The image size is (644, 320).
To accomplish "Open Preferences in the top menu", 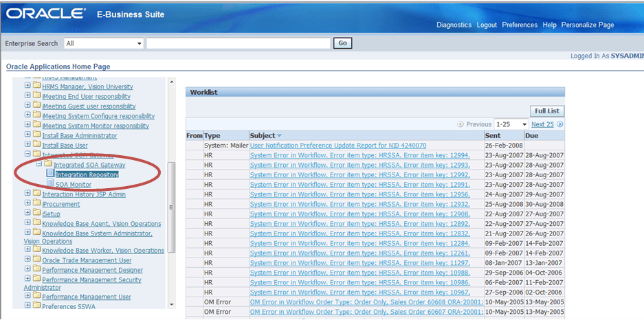I will click(x=520, y=25).
